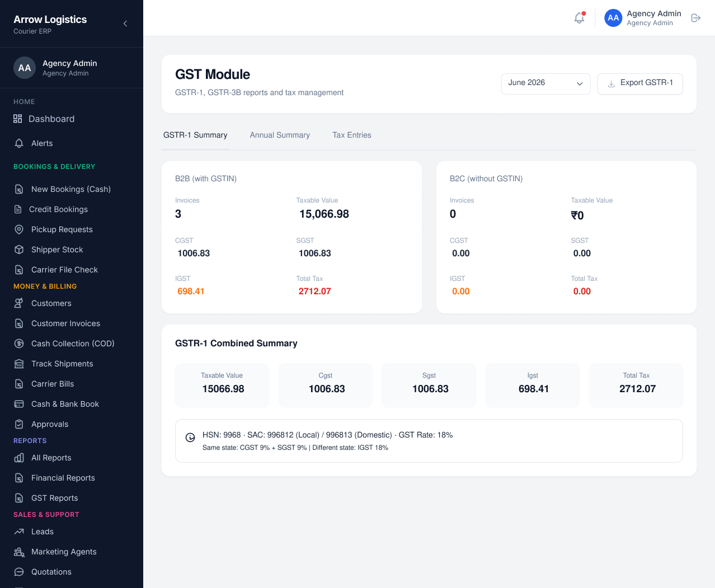Open the June 2026 month dropdown
Image resolution: width=715 pixels, height=588 pixels.
point(545,83)
